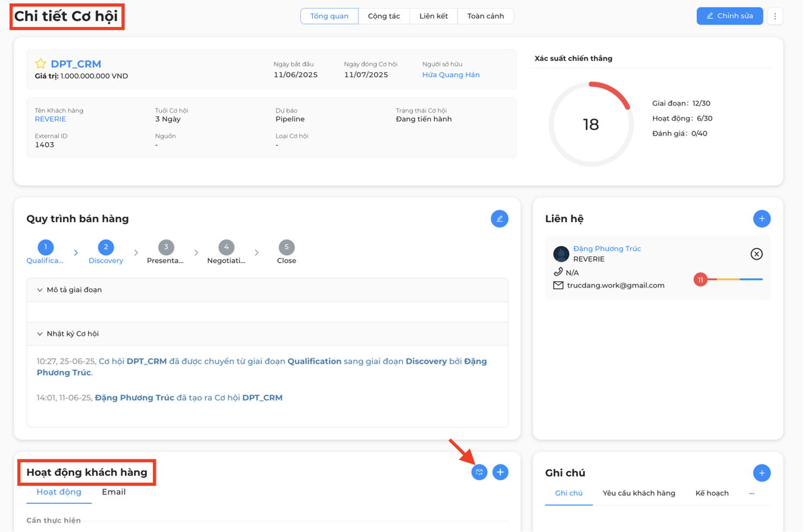Select the Hoạt động activity tab
The image size is (804, 532).
coord(59,492)
